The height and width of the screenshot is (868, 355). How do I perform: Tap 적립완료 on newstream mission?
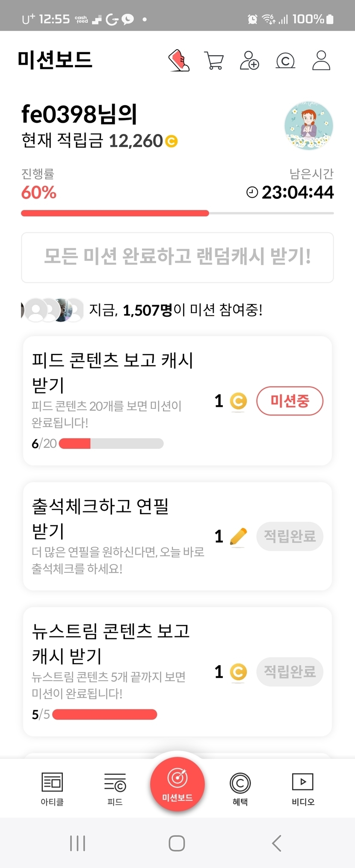pos(290,672)
